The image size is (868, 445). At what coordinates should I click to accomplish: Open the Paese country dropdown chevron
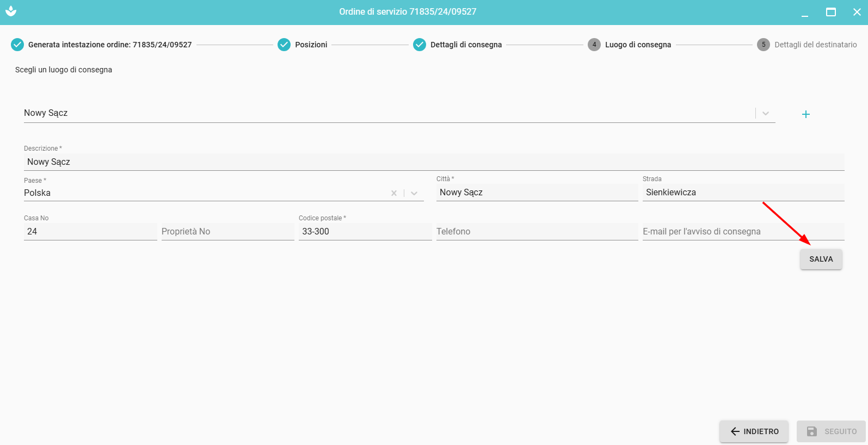pyautogui.click(x=414, y=193)
